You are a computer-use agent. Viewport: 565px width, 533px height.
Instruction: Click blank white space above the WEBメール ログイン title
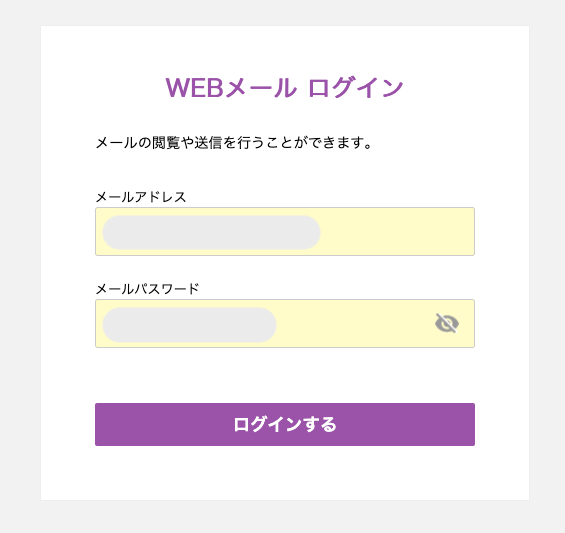pos(285,49)
